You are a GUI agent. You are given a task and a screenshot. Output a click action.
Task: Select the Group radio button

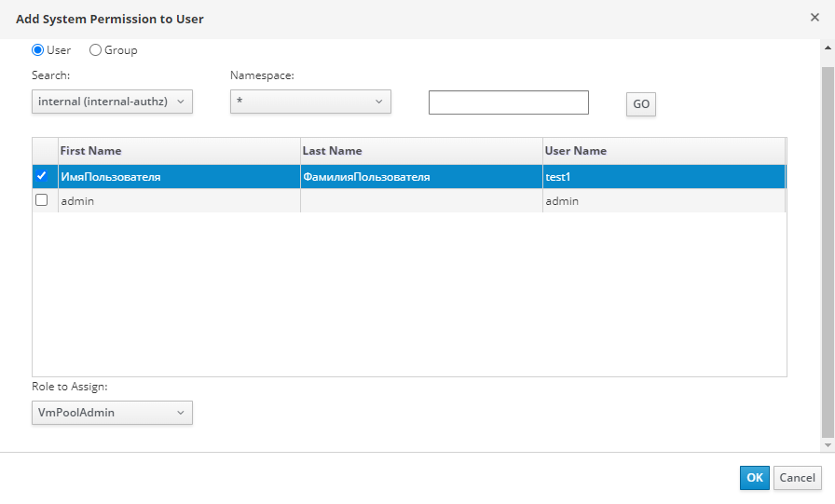click(x=95, y=50)
